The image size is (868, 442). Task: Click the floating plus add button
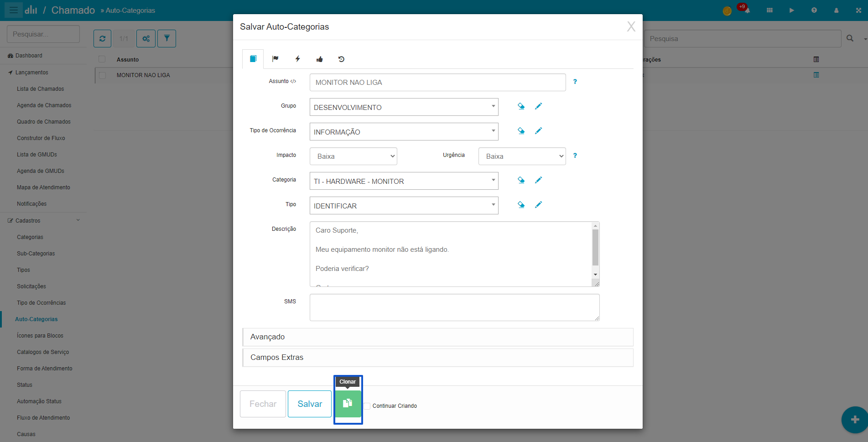pos(855,419)
